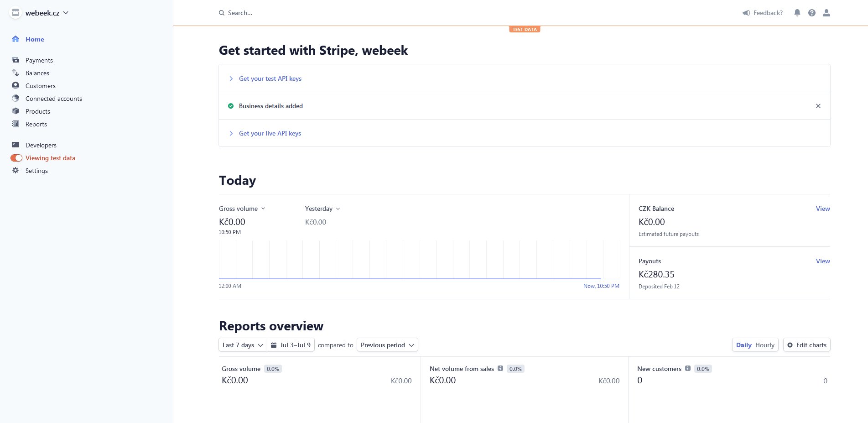Open Settings in sidebar menu
Screen dimensions: 868x423
[x=36, y=171]
